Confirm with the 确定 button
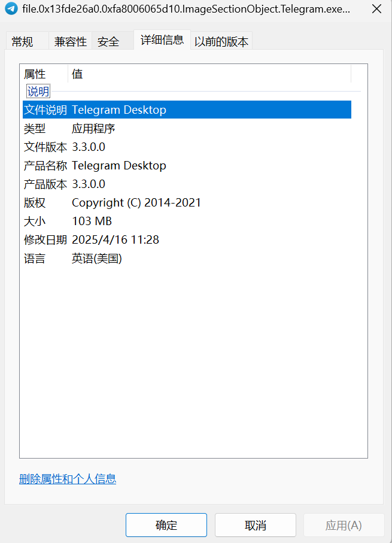 point(166,525)
